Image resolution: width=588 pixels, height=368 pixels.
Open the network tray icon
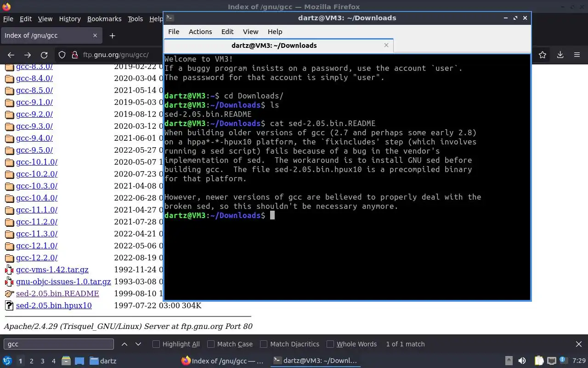pos(552,361)
